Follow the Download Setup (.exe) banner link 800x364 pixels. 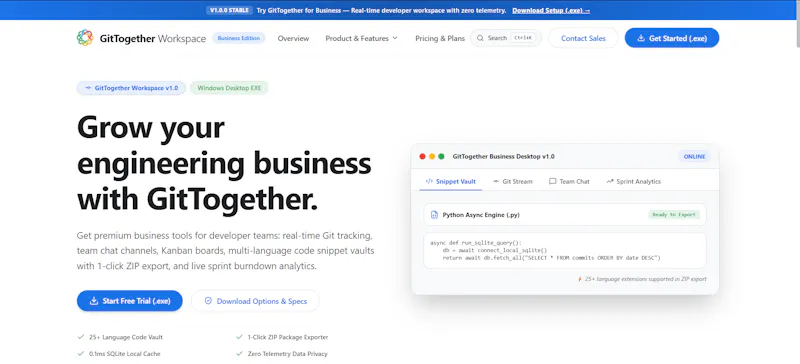[x=551, y=10]
